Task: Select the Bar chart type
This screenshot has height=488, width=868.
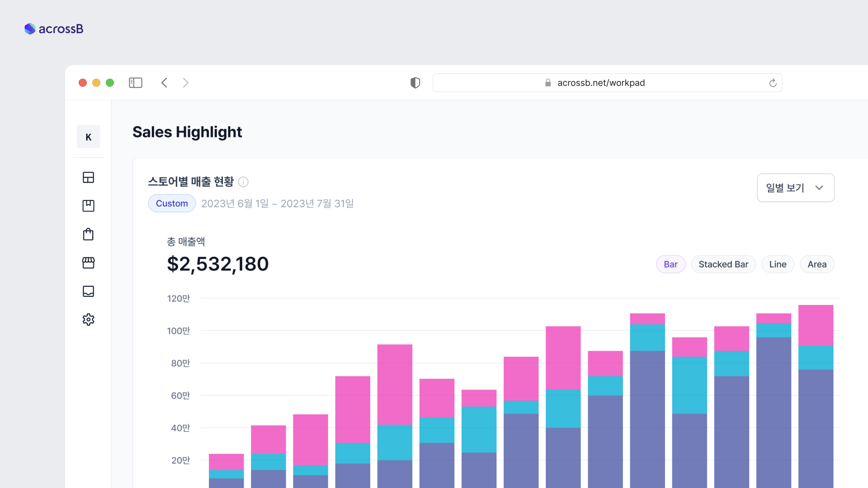Action: [670, 264]
